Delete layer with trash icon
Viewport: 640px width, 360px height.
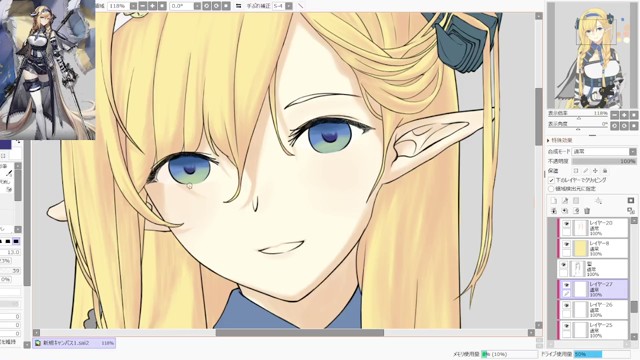(587, 211)
